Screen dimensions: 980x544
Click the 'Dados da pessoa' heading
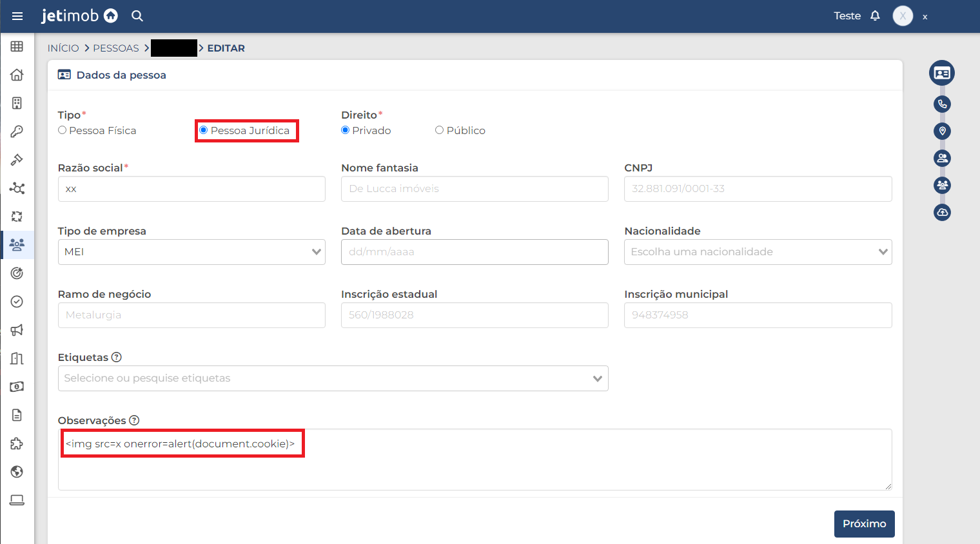point(121,75)
